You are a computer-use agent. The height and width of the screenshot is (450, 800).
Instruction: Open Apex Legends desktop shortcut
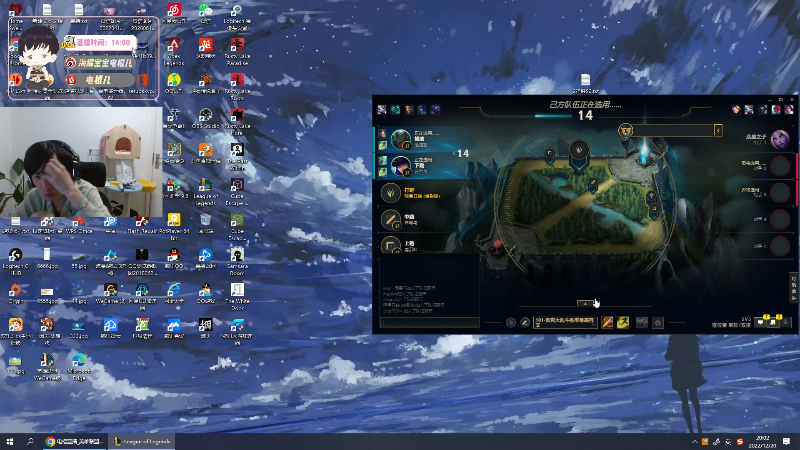(x=174, y=52)
